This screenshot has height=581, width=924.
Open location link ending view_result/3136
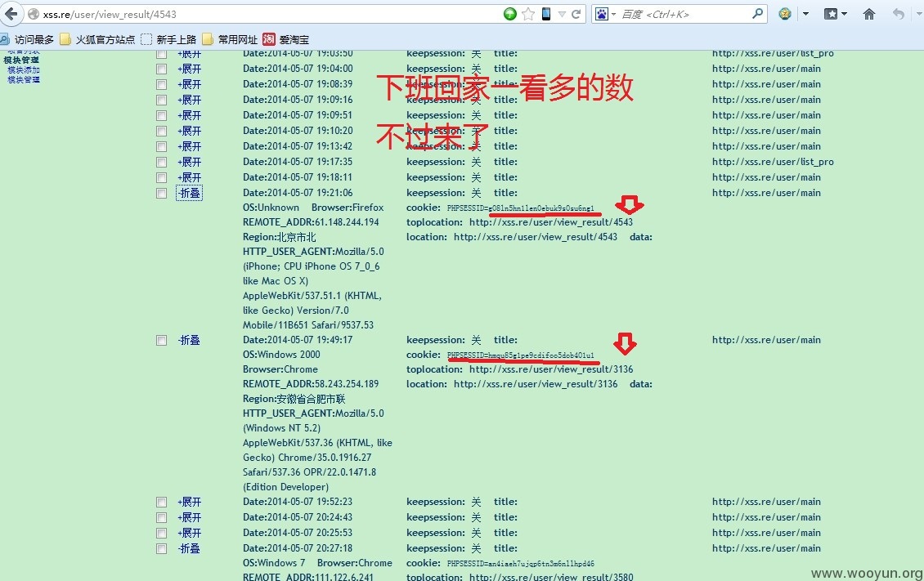click(x=536, y=384)
